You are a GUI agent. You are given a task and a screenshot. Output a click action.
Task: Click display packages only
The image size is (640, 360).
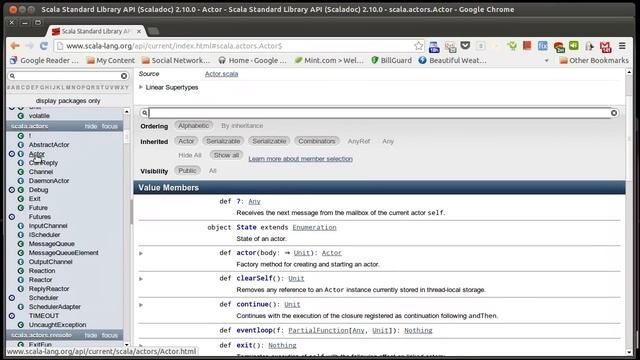pos(68,101)
